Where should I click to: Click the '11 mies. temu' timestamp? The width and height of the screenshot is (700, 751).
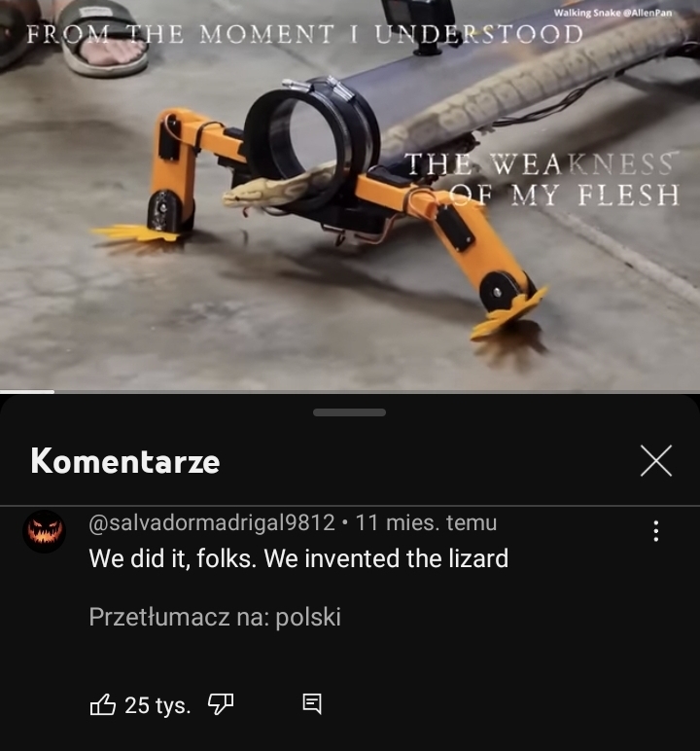426,522
